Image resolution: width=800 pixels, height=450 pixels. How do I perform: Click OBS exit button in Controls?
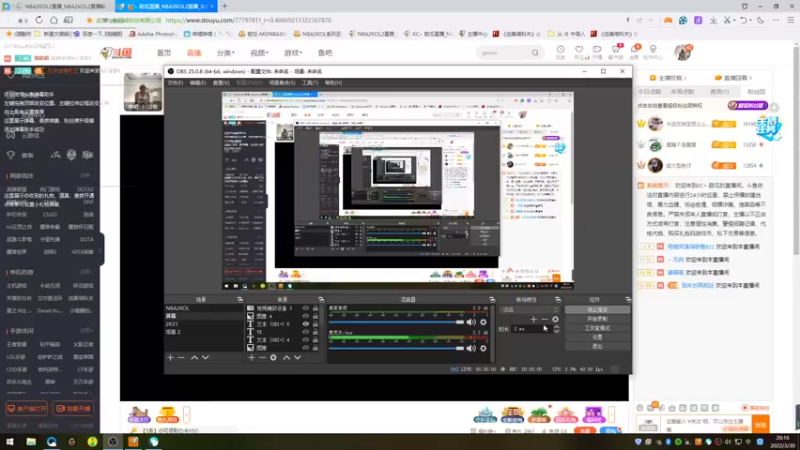pyautogui.click(x=597, y=346)
